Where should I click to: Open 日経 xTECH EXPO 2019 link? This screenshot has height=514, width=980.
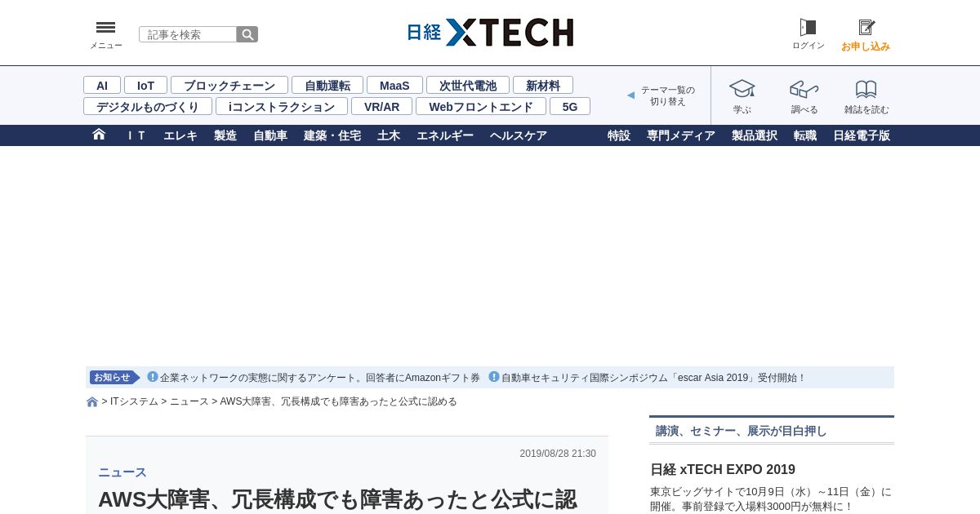point(723,470)
